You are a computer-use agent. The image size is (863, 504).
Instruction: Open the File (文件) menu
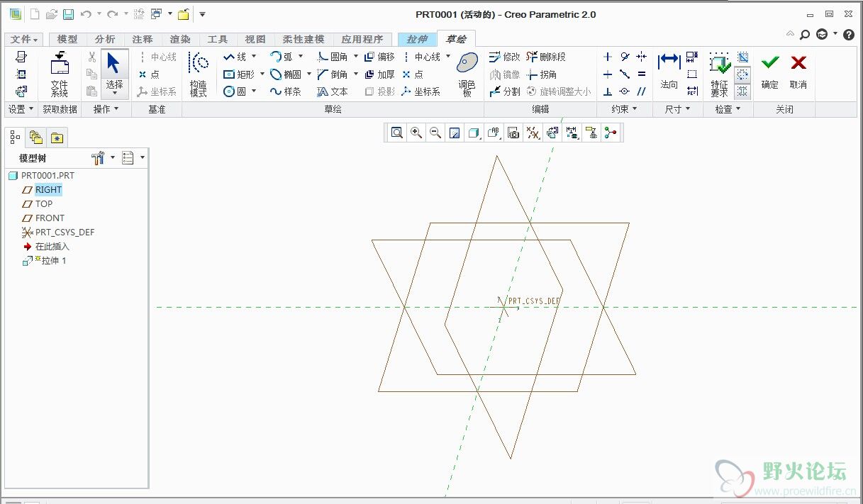(25, 40)
